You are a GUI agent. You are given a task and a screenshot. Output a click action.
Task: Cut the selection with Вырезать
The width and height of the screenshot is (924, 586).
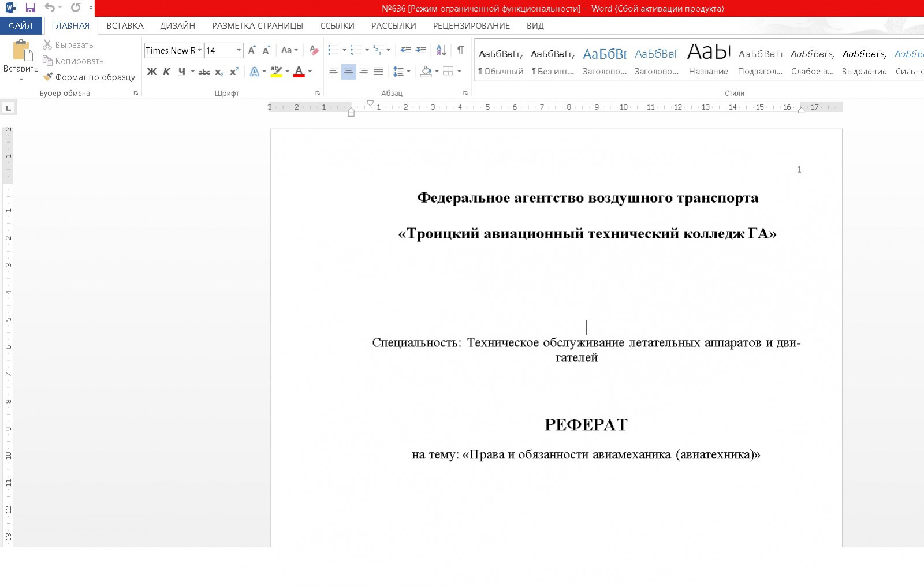coord(68,45)
